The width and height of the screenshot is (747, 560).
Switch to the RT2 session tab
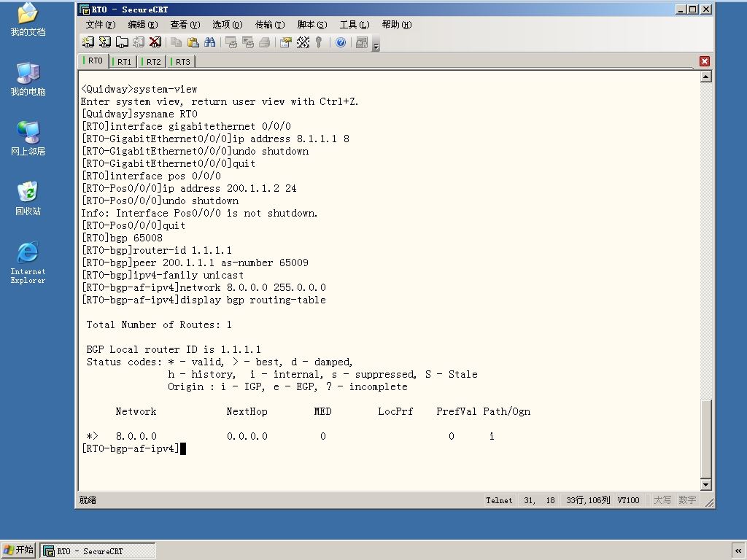coord(152,62)
